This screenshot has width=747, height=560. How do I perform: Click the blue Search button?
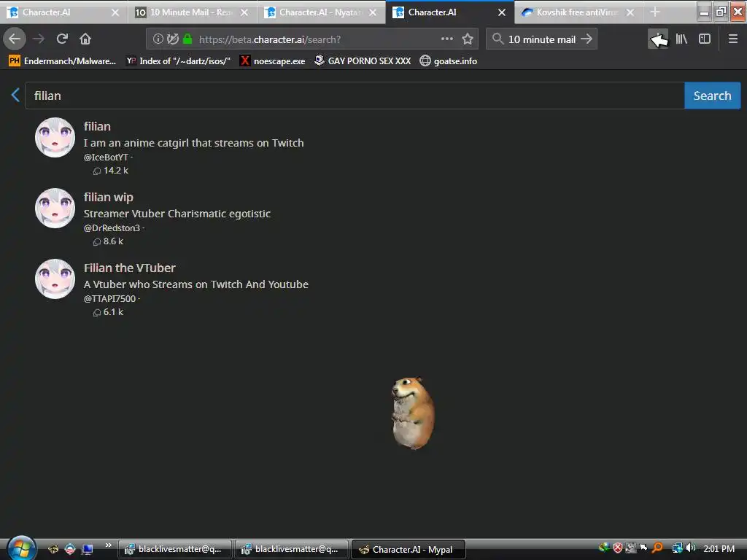tap(712, 96)
